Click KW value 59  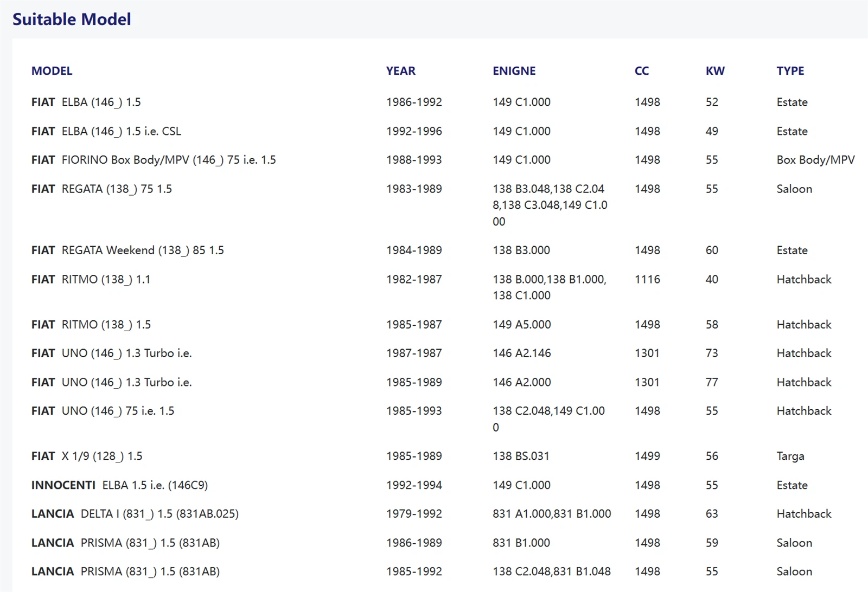click(712, 543)
